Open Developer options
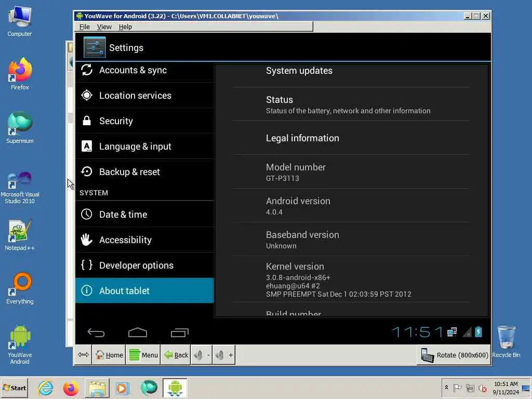Screen dimensions: 532x399 145,265
